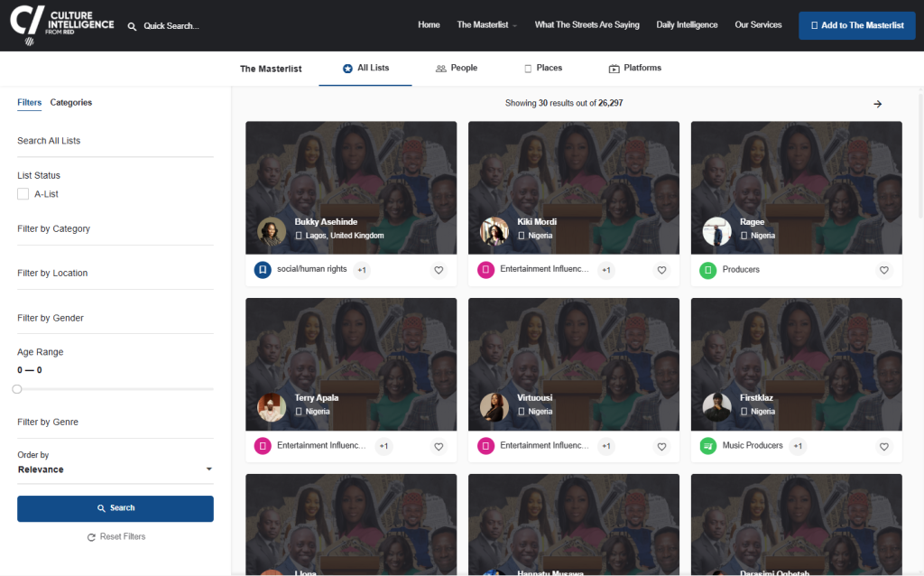Screen dimensions: 924x576
Task: Open Our Services page
Action: [758, 24]
